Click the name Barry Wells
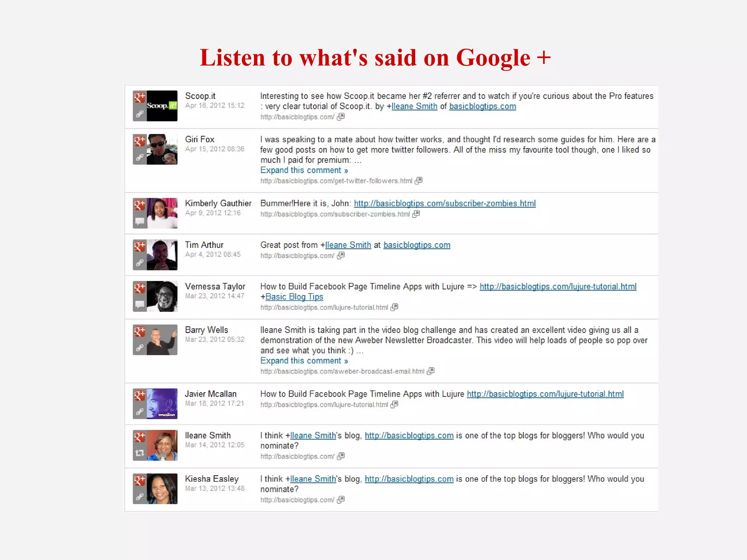This screenshot has height=560, width=747. [206, 330]
